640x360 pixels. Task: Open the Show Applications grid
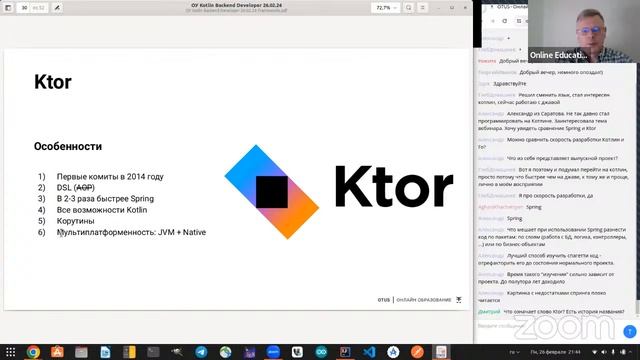coord(11,352)
